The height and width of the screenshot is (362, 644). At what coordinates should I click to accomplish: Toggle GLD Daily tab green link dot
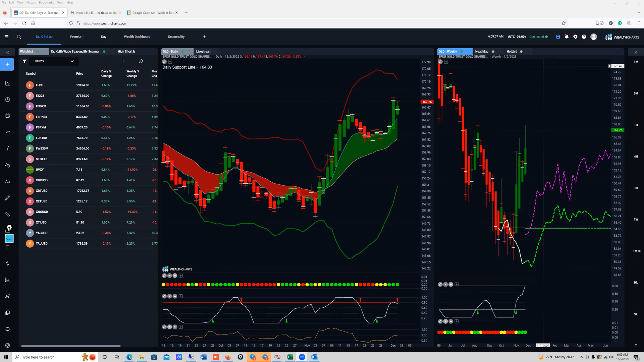pyautogui.click(x=182, y=52)
